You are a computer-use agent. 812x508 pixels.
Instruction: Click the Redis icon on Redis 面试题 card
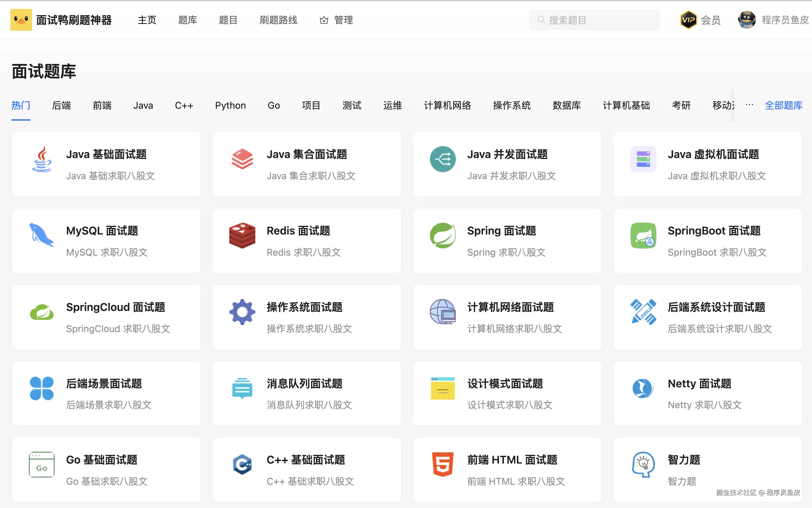242,236
